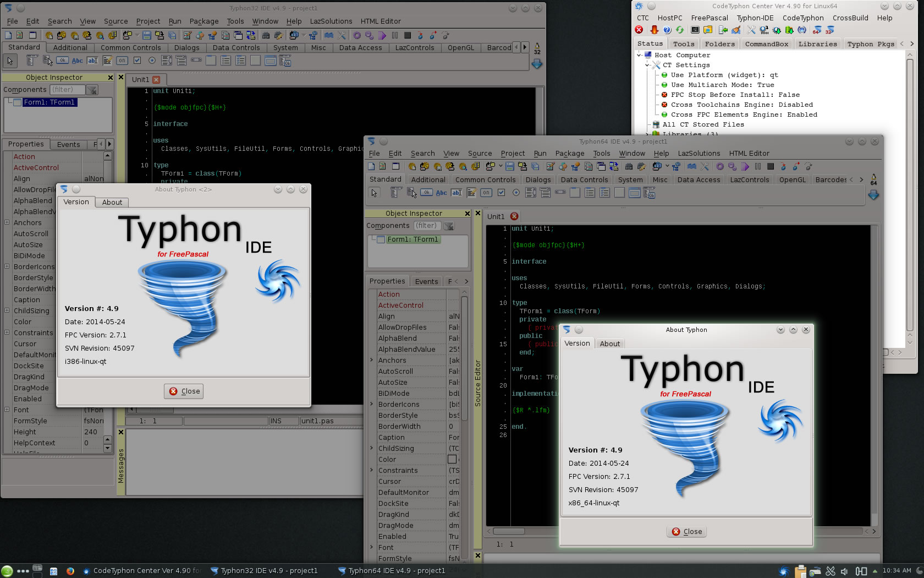
Task: Click the Stop square icon in Typhon64 toolbar
Action: point(771,166)
